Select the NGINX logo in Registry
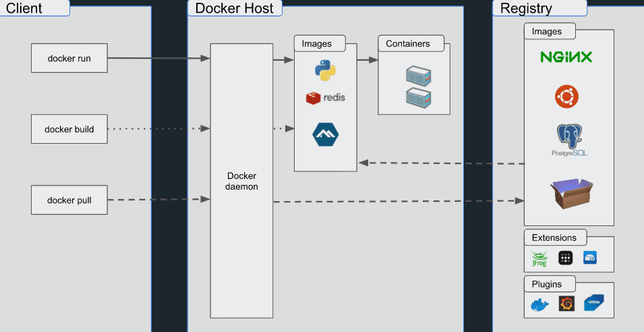Viewport: 644px width, 332px height. coord(566,57)
